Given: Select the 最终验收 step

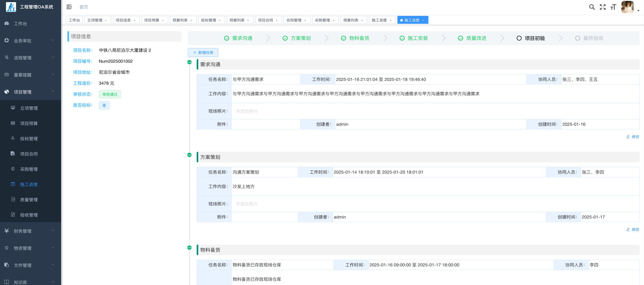Looking at the screenshot, I should pyautogui.click(x=589, y=38).
